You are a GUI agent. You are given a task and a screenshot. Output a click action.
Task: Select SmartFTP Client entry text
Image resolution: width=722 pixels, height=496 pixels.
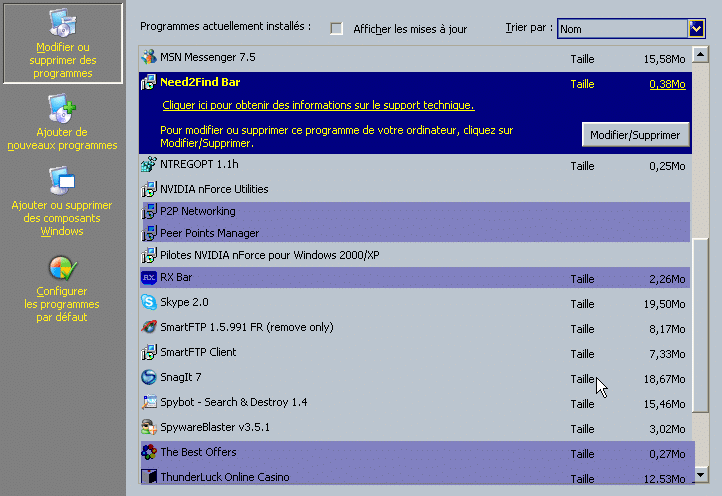click(x=198, y=352)
